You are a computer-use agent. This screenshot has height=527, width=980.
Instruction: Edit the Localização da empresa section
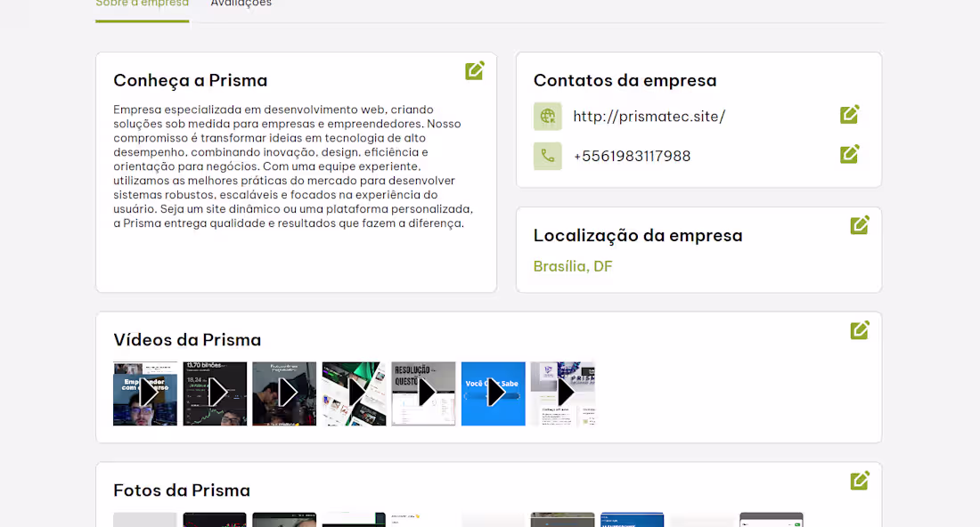[860, 225]
